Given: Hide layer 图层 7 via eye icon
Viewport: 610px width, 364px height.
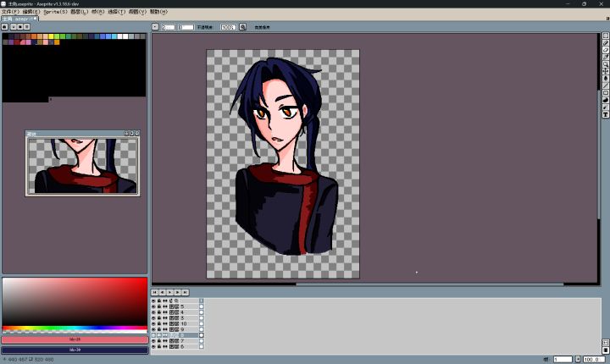Looking at the screenshot, I should point(153,340).
